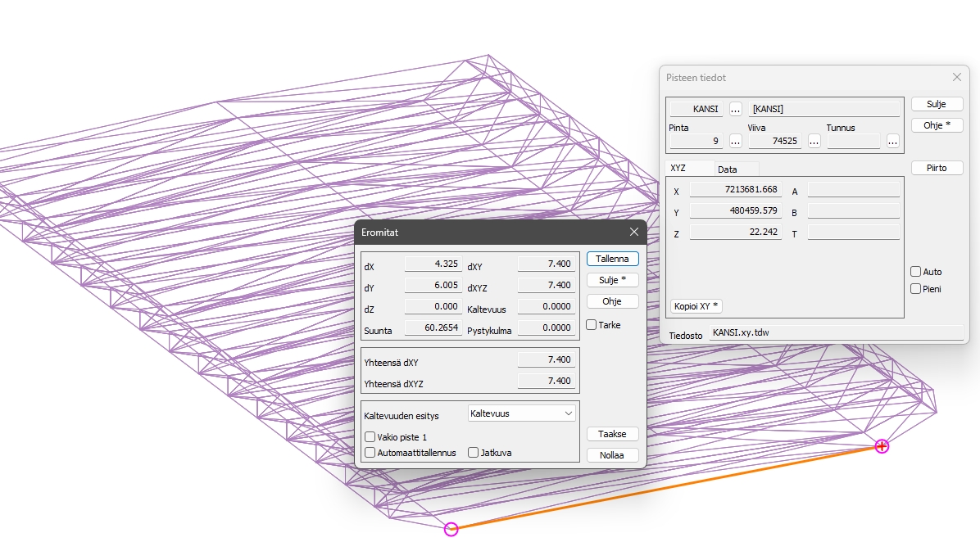
Task: Select the XYZ tab
Action: pyautogui.click(x=678, y=168)
